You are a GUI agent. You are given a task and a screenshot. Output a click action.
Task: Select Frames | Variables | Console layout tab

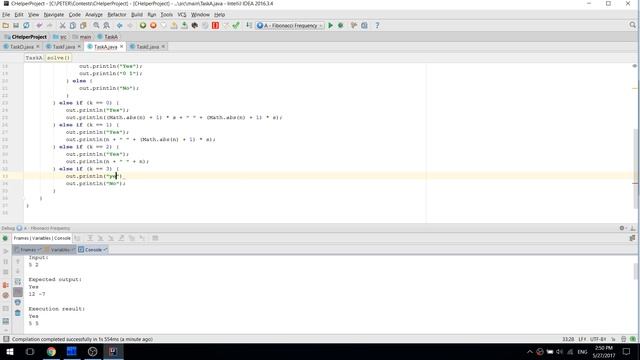pyautogui.click(x=42, y=238)
